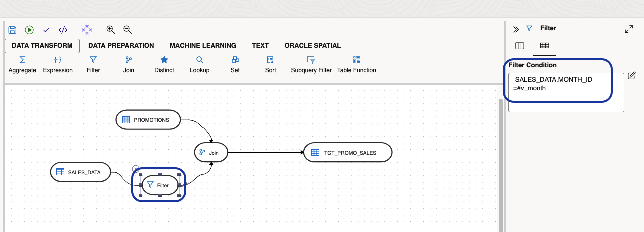Click the Save data flow icon

(x=13, y=30)
